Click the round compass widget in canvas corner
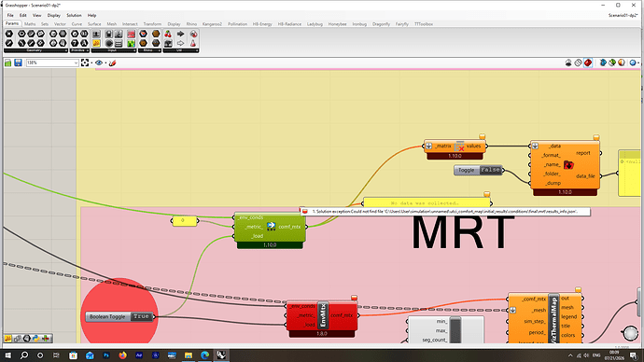 pos(630,333)
